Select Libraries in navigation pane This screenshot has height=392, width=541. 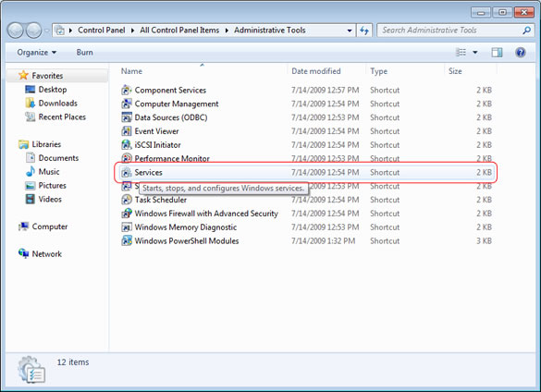[x=46, y=144]
